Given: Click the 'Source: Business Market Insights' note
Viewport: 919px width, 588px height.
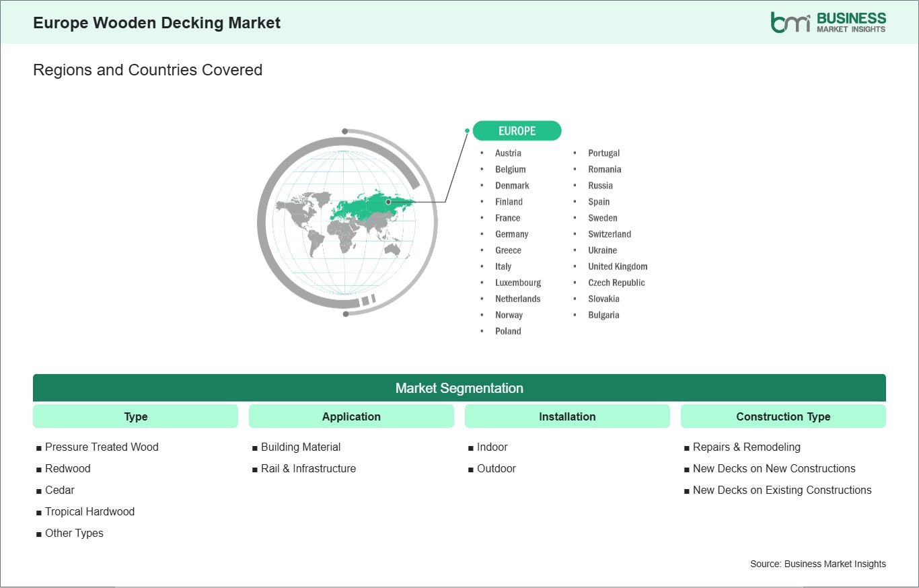Looking at the screenshot, I should click(818, 564).
